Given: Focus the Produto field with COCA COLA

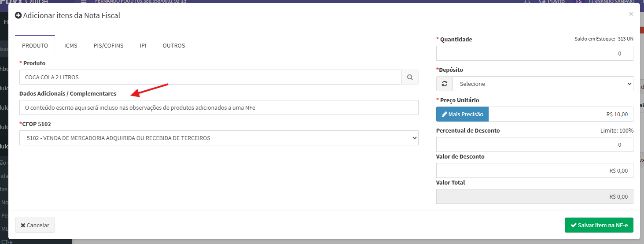Looking at the screenshot, I should tap(210, 77).
